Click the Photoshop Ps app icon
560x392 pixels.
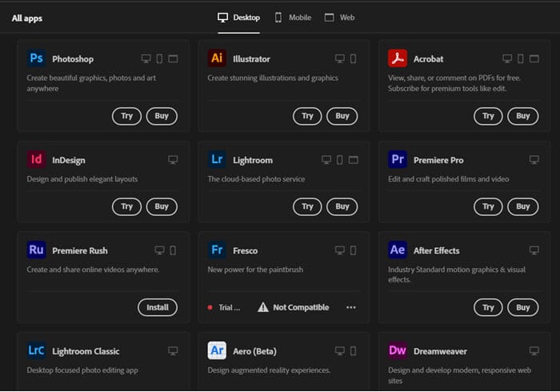point(37,58)
